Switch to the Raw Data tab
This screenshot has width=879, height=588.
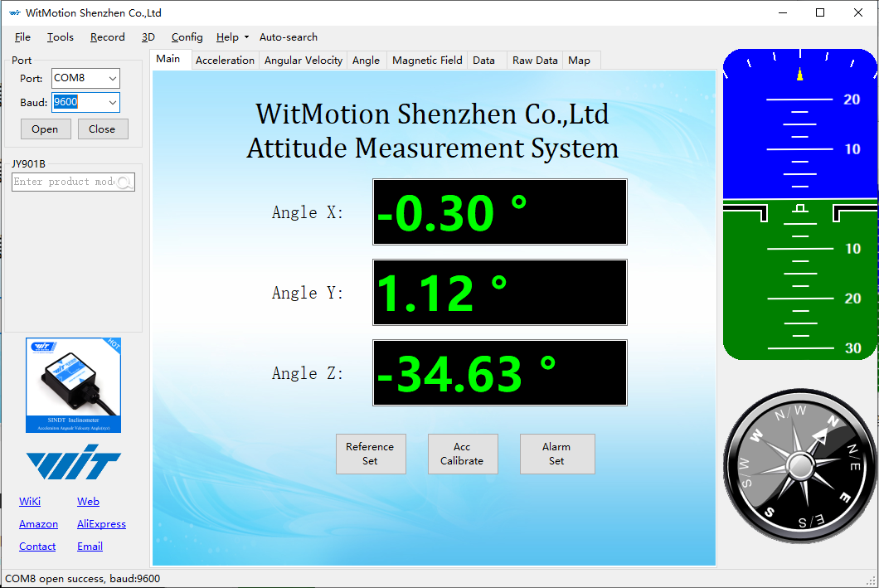pos(535,61)
